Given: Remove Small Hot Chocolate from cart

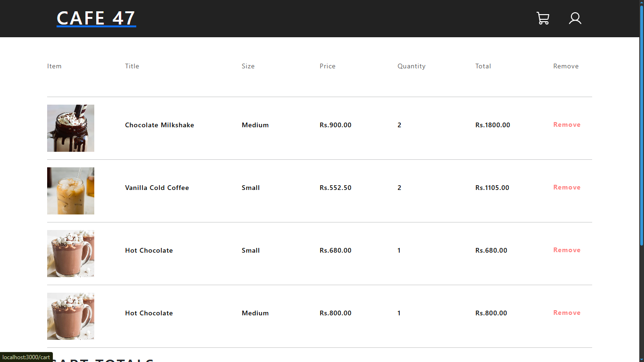Looking at the screenshot, I should click(567, 250).
